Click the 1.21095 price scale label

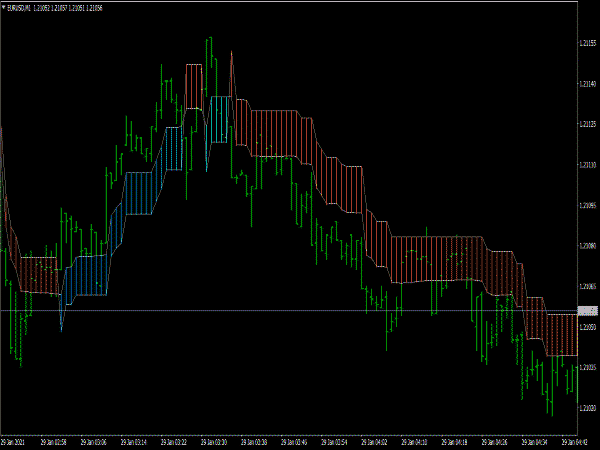click(588, 205)
